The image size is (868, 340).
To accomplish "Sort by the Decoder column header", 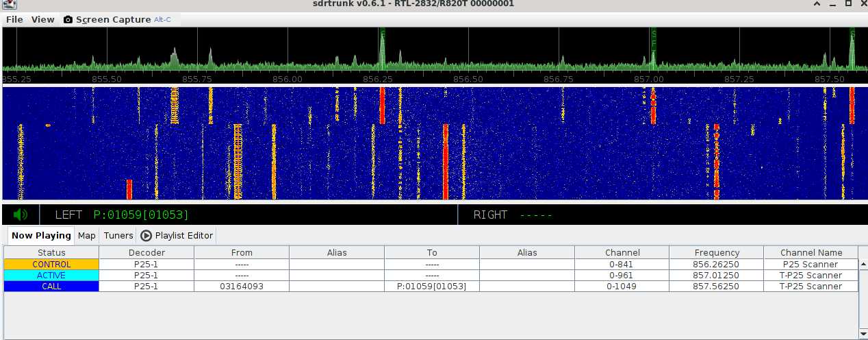I will click(146, 253).
